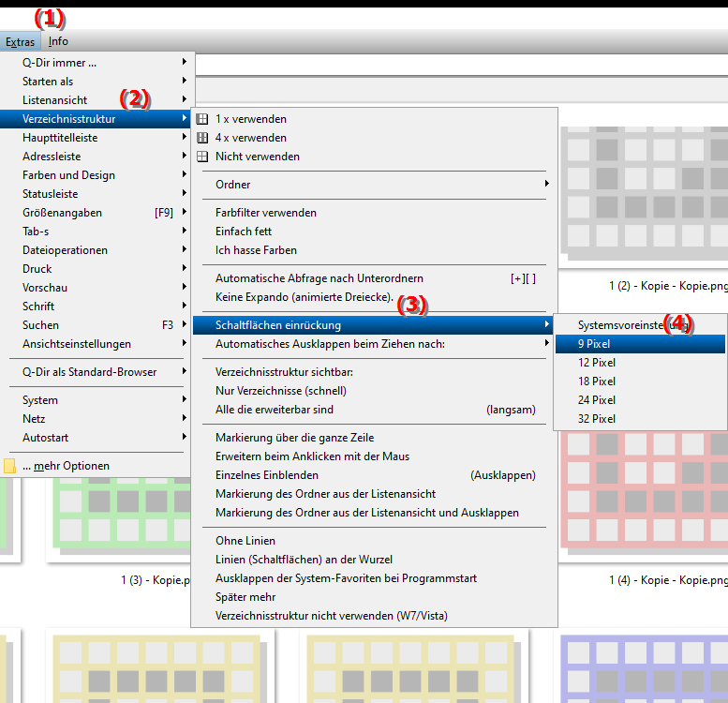Screen dimensions: 728x703
Task: Expand 'Q-Dir immer ...' submenu
Action: coord(96,63)
